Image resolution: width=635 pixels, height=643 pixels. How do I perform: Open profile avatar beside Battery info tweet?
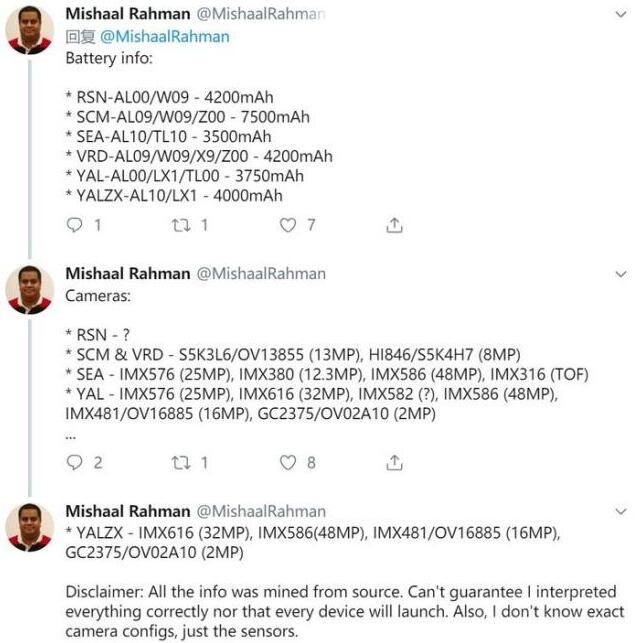click(30, 31)
